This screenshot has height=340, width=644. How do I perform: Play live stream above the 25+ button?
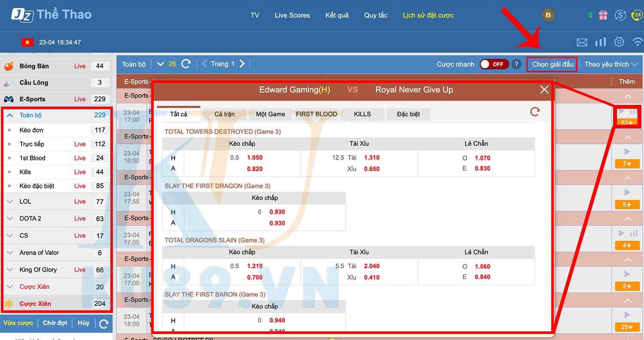point(627,315)
